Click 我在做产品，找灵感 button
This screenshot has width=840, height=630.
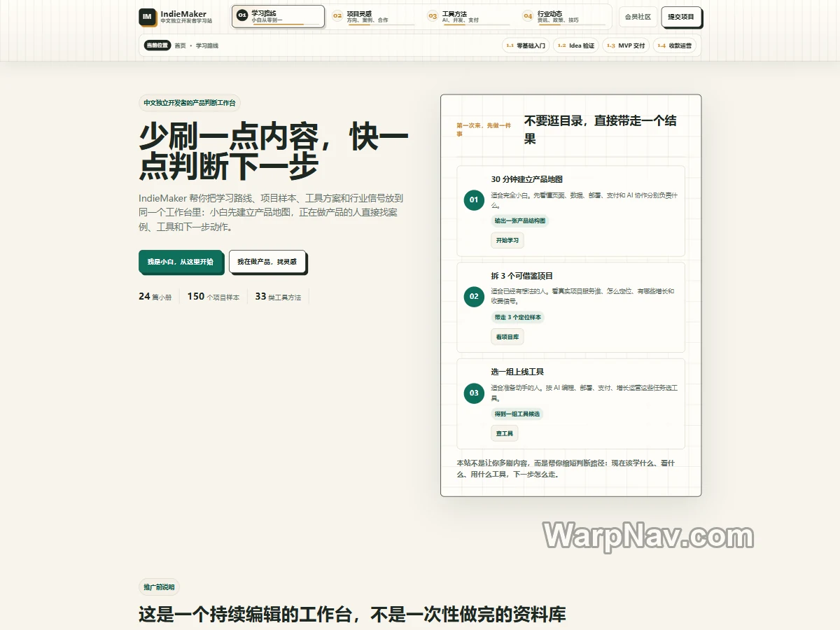coord(267,261)
